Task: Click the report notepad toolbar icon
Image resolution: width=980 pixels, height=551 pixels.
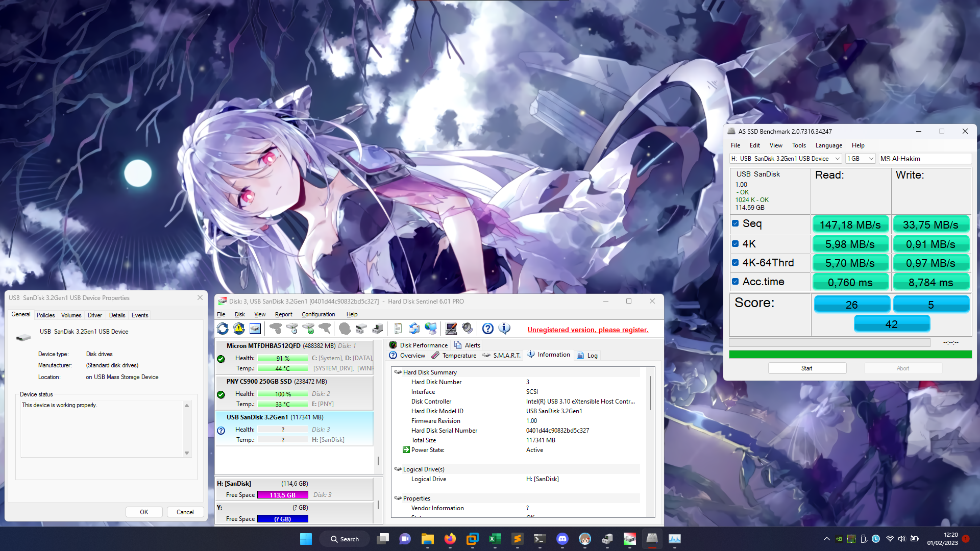Action: [x=398, y=329]
